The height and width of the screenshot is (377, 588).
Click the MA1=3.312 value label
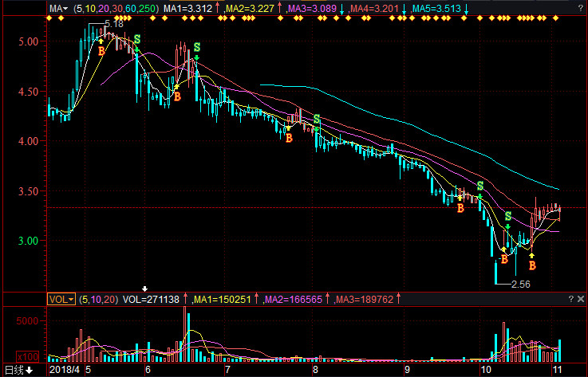coord(191,9)
